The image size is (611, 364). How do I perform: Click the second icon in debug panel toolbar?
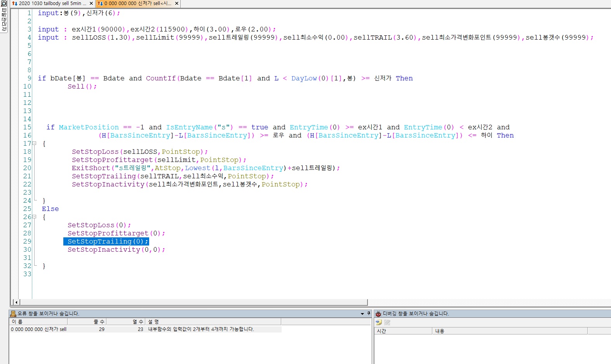(x=387, y=322)
